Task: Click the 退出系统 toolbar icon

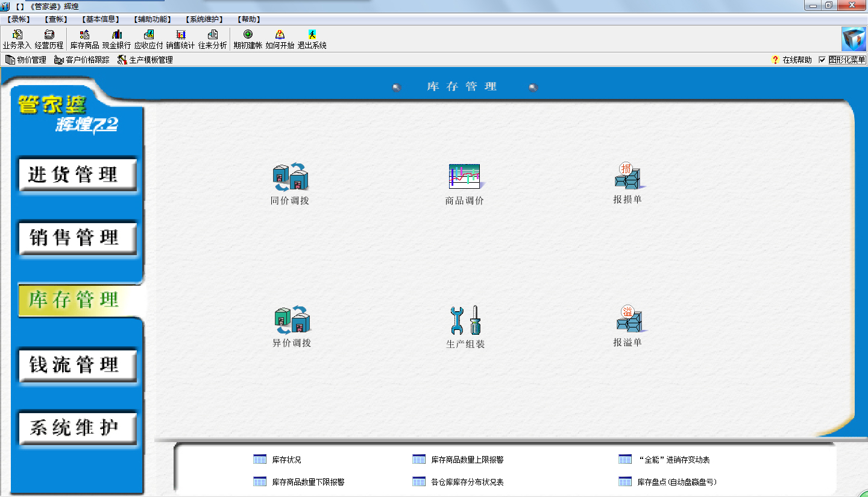Action: (312, 39)
